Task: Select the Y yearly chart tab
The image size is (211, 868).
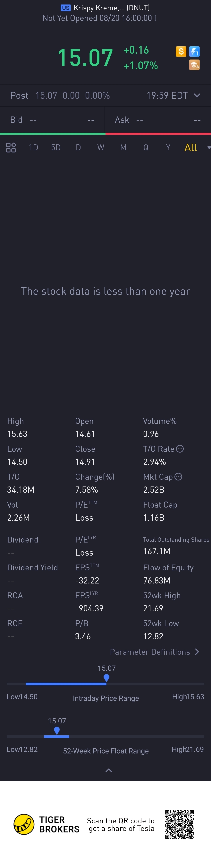Action: tap(168, 148)
